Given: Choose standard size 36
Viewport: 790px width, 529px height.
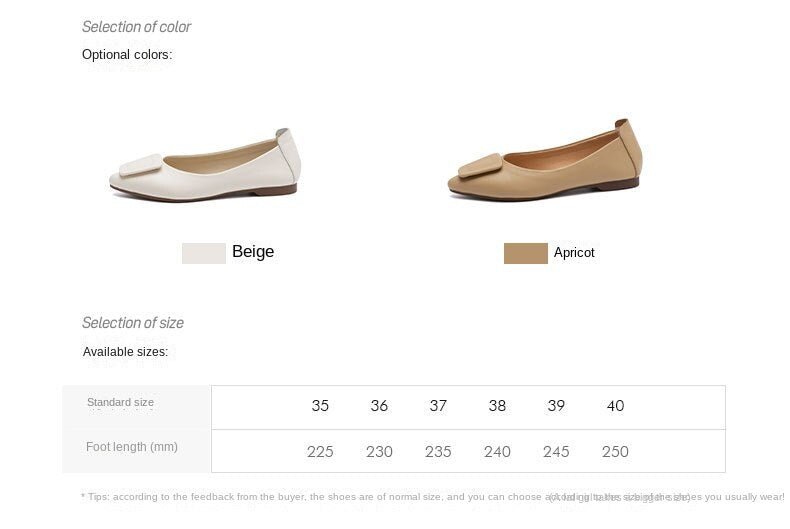Looking at the screenshot, I should click(379, 406).
